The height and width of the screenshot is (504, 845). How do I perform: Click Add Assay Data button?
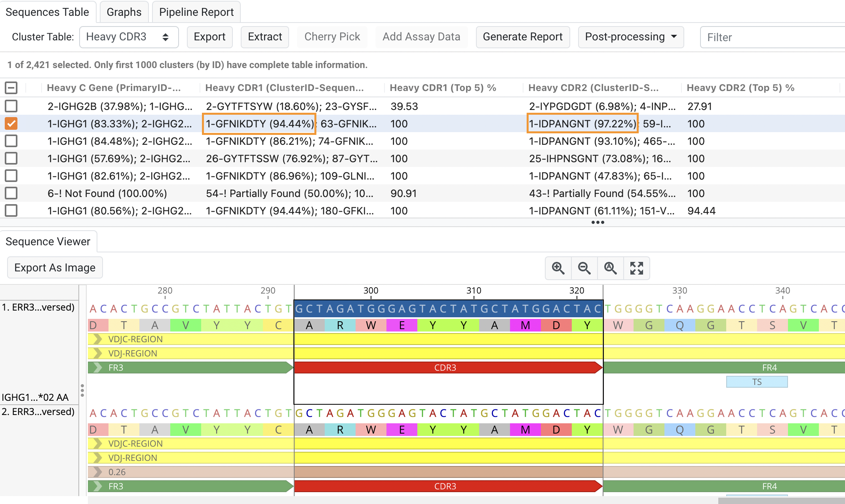coord(421,37)
